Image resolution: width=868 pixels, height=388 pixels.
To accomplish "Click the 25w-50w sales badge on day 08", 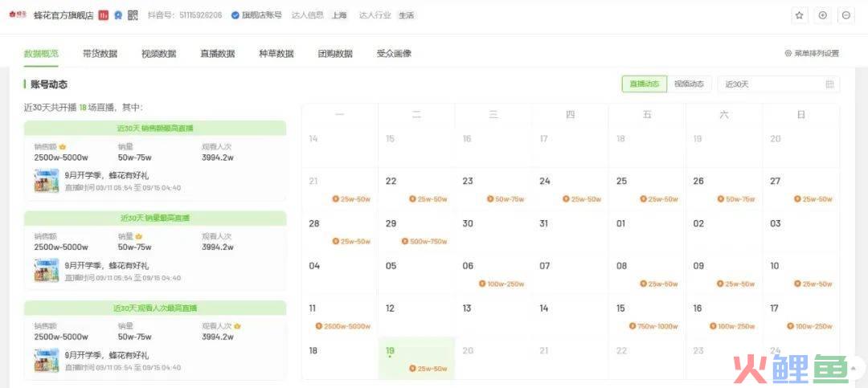I will point(659,284).
